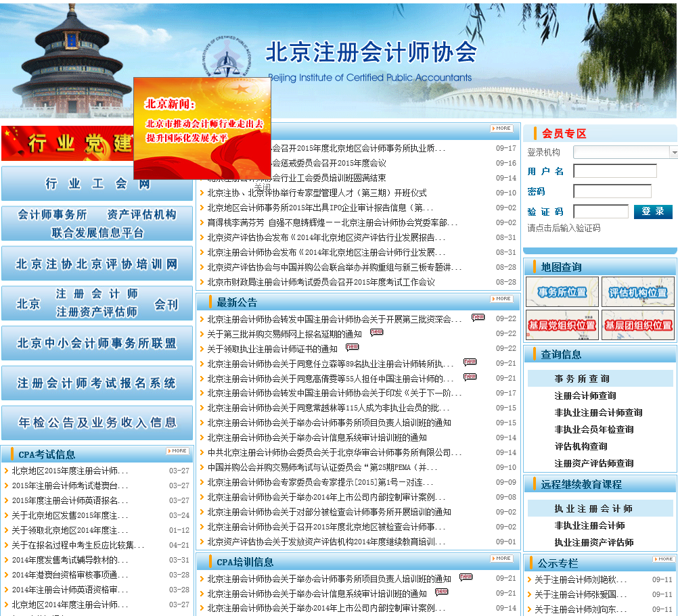
Task: Open 项目负责人培训班 notice under CPA培训信息
Action: click(x=329, y=579)
